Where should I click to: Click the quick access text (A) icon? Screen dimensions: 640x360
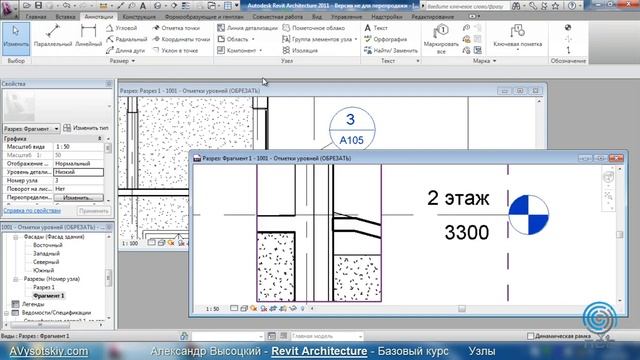pyautogui.click(x=143, y=6)
